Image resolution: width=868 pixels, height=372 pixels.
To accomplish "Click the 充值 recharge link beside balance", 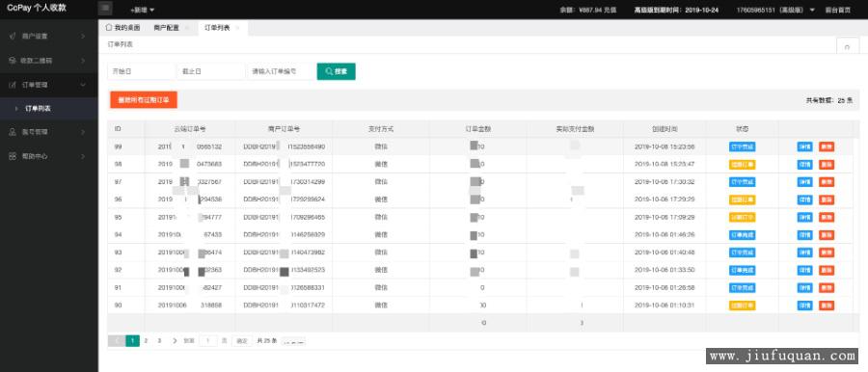I will [610, 10].
